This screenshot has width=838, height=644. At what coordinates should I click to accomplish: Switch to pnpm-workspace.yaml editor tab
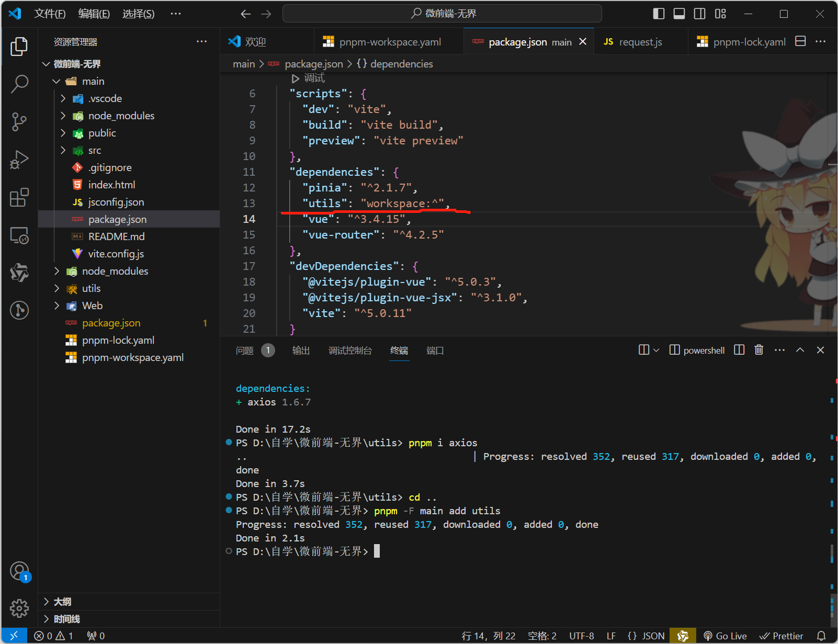click(389, 41)
